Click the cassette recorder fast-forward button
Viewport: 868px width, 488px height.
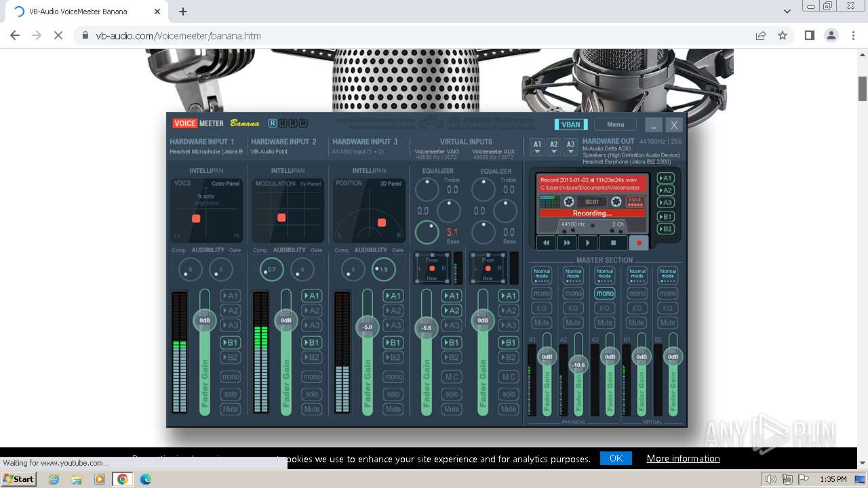tap(567, 243)
